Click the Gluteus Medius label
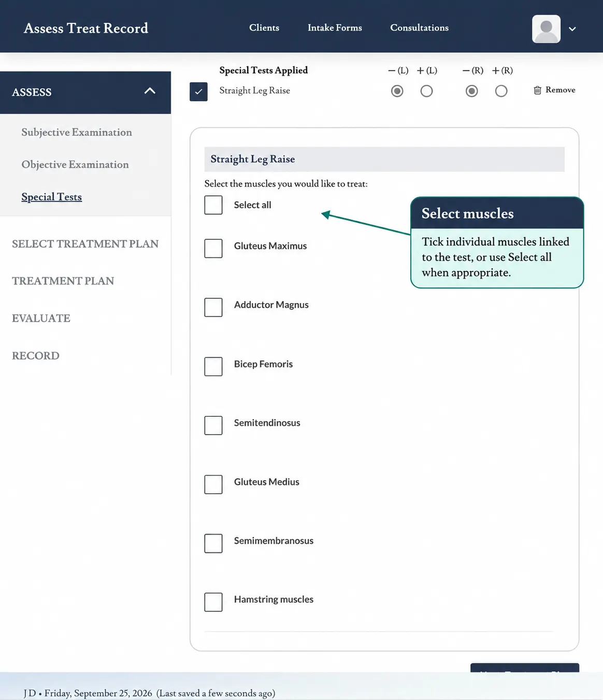 coord(267,482)
